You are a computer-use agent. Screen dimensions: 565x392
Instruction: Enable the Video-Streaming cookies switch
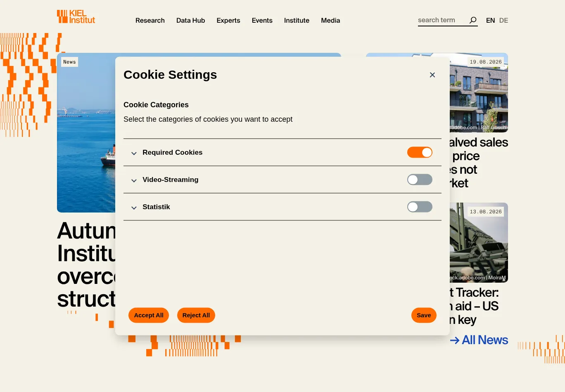click(420, 179)
